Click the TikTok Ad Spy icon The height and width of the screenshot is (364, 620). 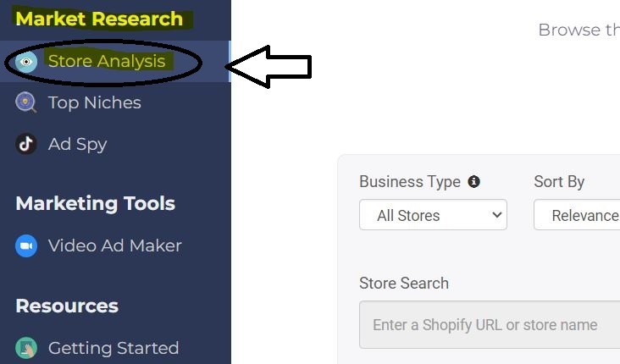click(x=26, y=144)
